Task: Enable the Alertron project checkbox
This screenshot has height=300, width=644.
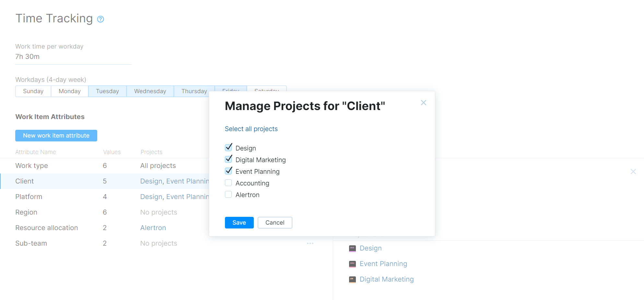Action: tap(228, 194)
